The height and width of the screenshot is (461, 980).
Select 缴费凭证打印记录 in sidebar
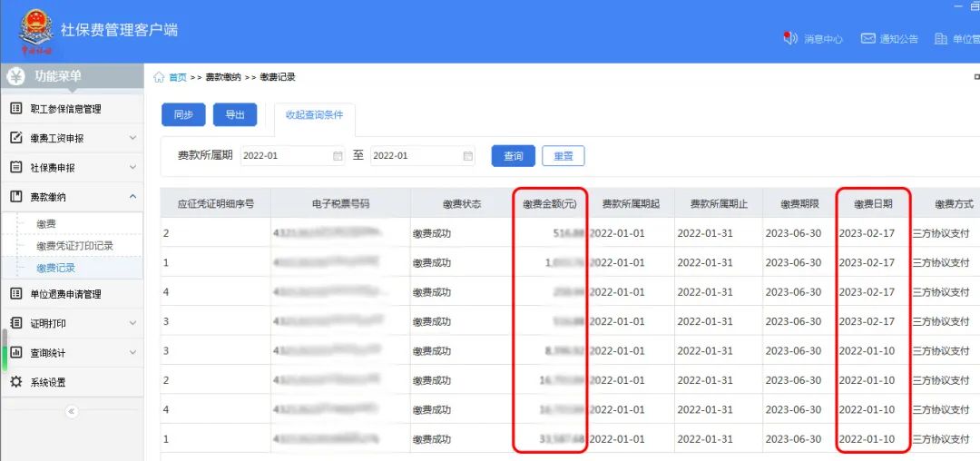pyautogui.click(x=74, y=246)
